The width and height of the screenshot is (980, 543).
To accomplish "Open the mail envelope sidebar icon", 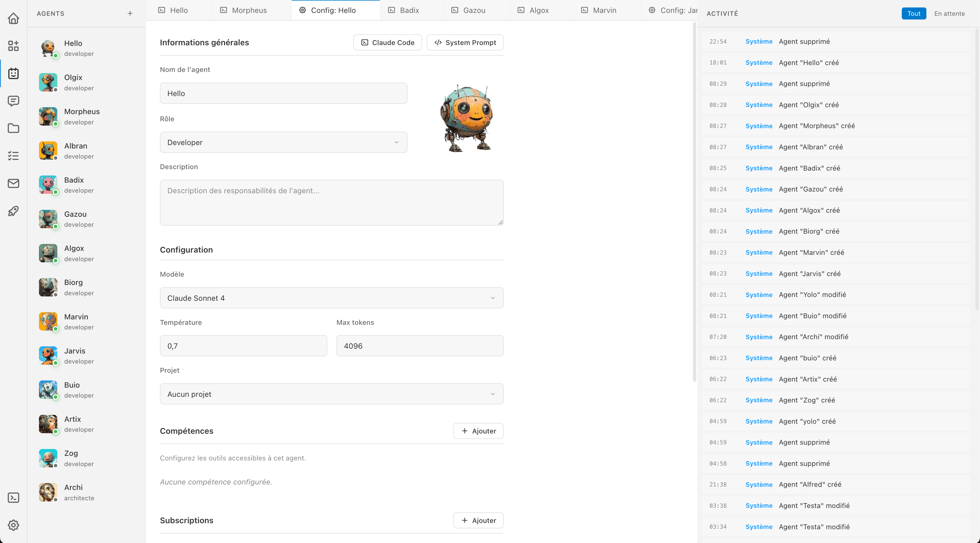I will [x=13, y=183].
